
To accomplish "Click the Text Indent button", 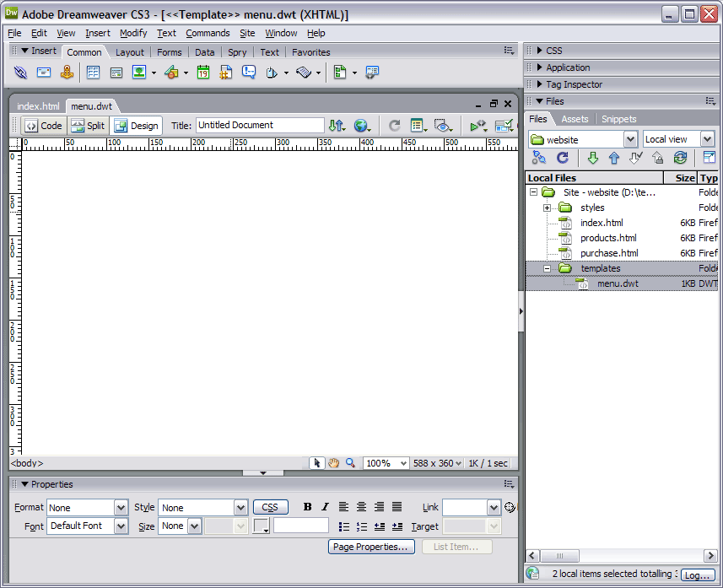I will 397,526.
